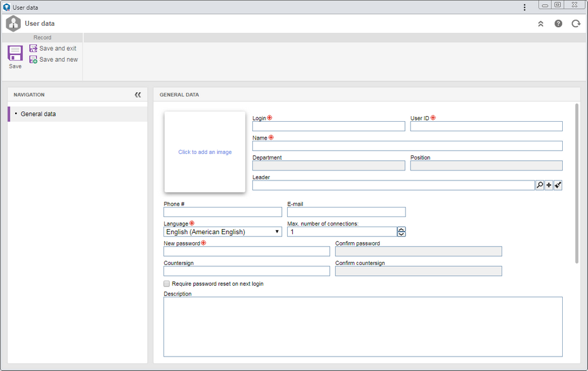Click the Department field
This screenshot has height=371, width=588.
click(x=329, y=165)
